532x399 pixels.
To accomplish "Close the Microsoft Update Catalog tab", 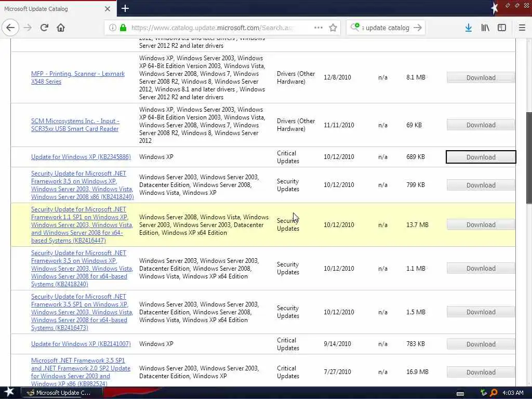I will pos(107,9).
